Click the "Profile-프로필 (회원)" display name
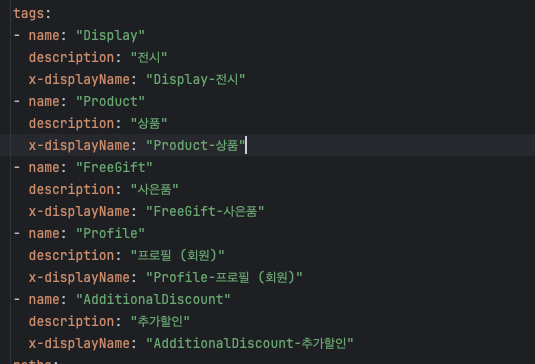The height and width of the screenshot is (364, 535). (224, 277)
